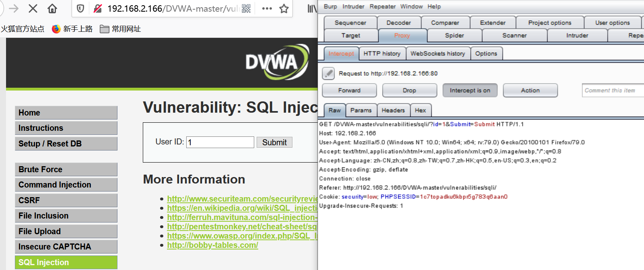Switch to the HTTP history tab

(x=382, y=54)
